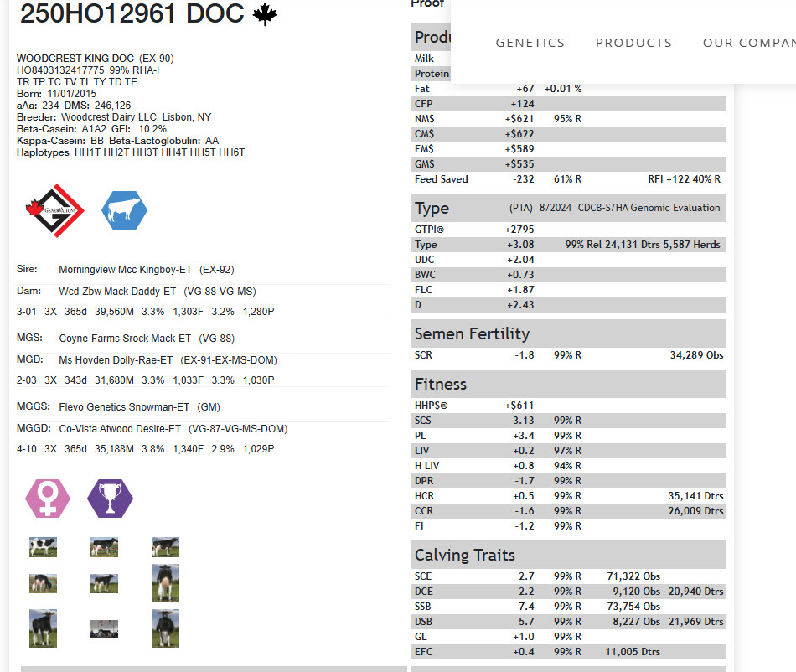
Task: Click MGGD Co-Vista Atwood Desire-ET
Action: [120, 429]
